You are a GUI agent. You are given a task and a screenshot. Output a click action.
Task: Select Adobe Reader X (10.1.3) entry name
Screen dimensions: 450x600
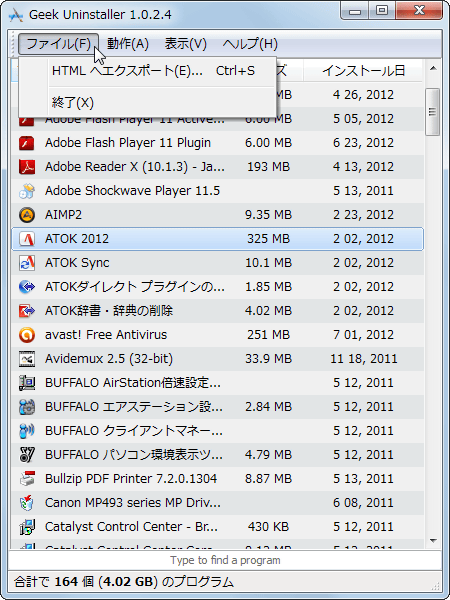(135, 167)
